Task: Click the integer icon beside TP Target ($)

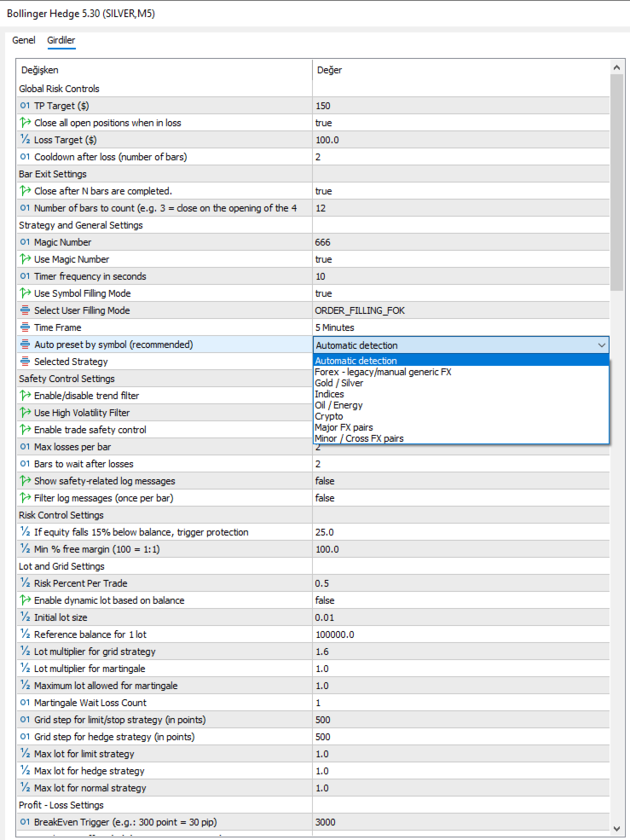Action: (25, 106)
